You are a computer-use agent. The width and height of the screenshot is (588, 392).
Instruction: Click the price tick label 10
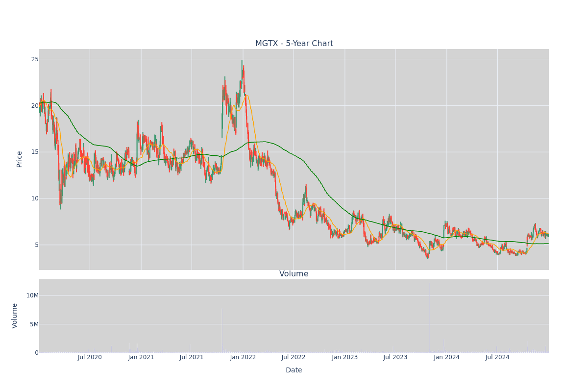[x=35, y=198]
